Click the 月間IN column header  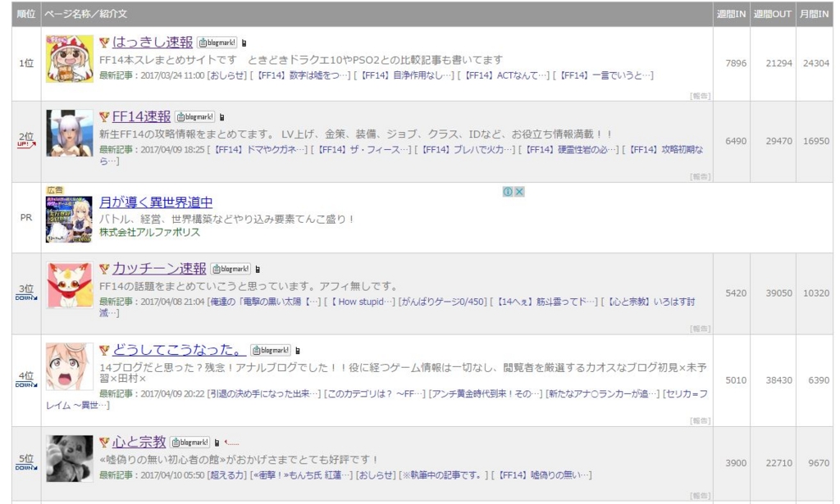814,14
